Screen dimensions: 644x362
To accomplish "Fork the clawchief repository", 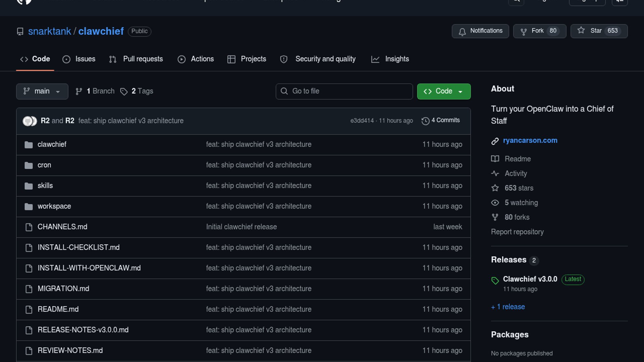I will [539, 31].
